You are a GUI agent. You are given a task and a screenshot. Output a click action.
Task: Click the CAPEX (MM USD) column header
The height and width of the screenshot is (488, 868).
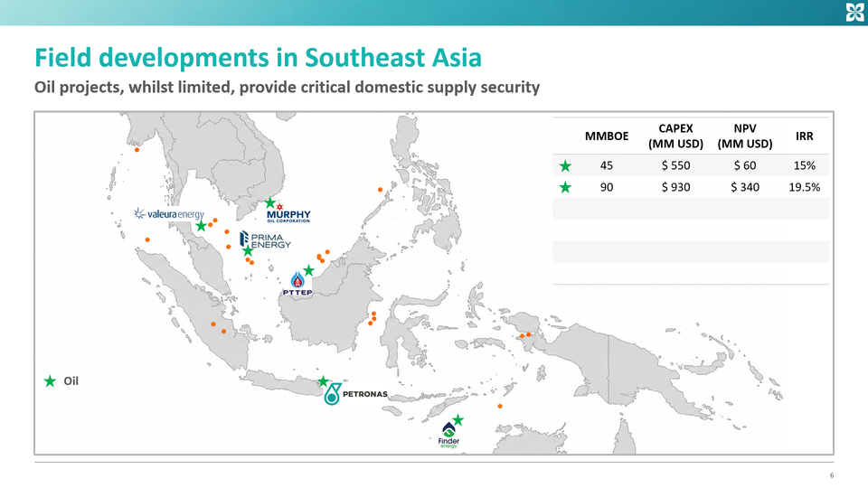click(676, 136)
